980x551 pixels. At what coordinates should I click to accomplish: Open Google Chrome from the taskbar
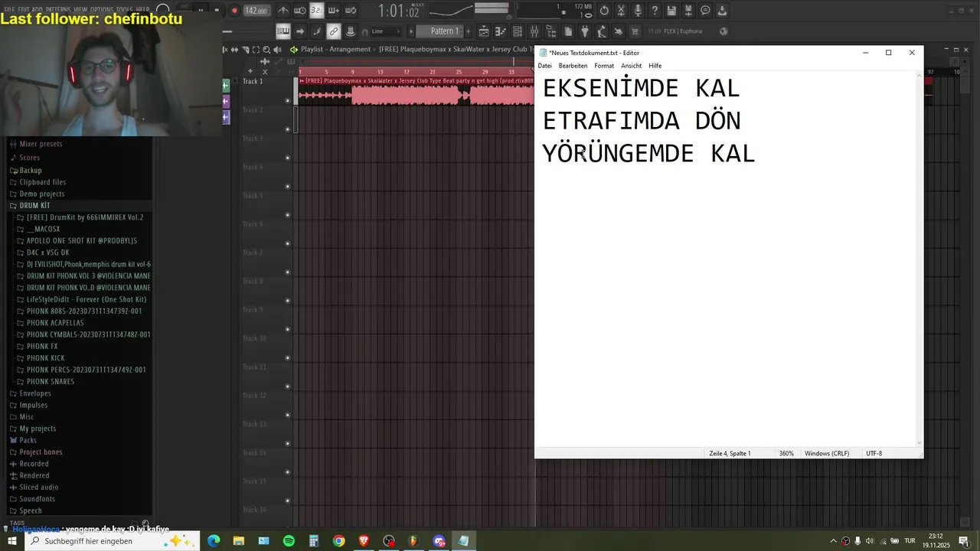[x=338, y=541]
